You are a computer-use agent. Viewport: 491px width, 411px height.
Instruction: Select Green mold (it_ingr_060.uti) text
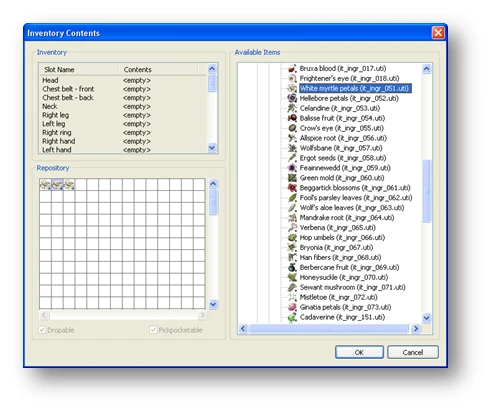click(x=342, y=178)
